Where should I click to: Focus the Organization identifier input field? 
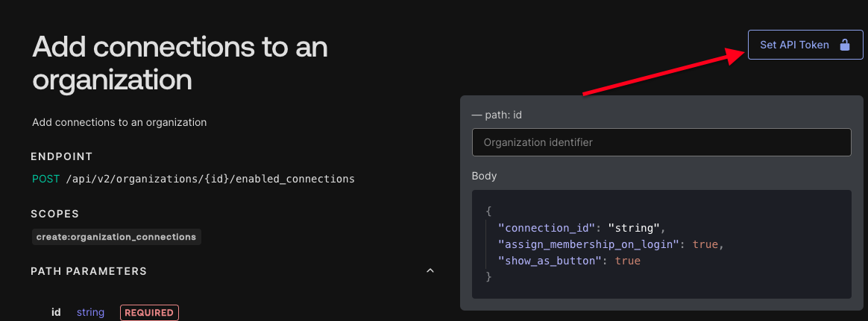coord(661,142)
